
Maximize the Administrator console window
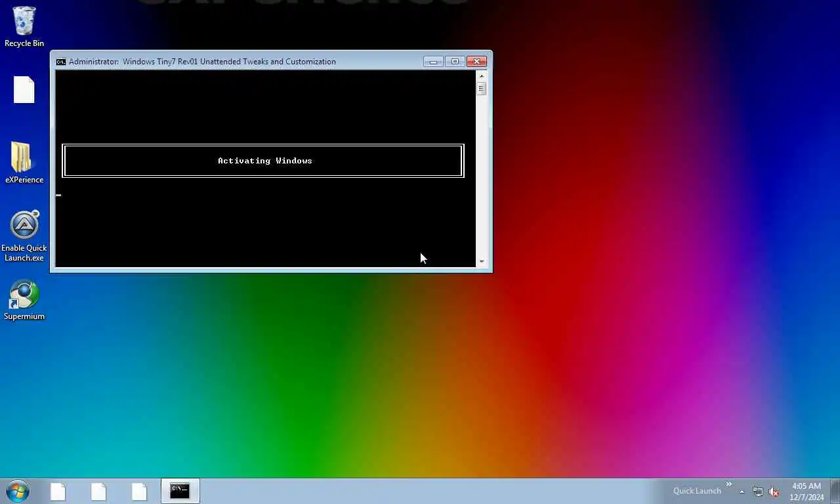(455, 62)
